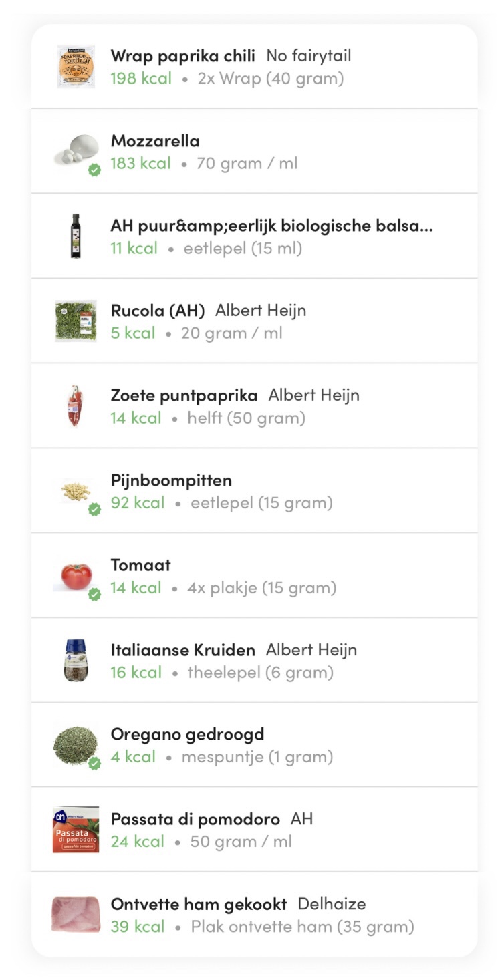The width and height of the screenshot is (504, 980).
Task: Click the Ontvette ham gekookt title
Action: [199, 904]
